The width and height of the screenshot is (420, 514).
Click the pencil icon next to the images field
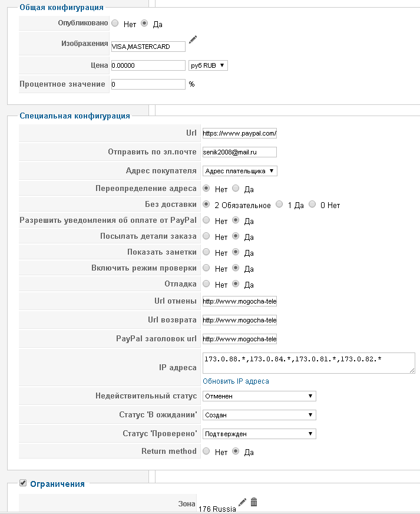point(193,39)
